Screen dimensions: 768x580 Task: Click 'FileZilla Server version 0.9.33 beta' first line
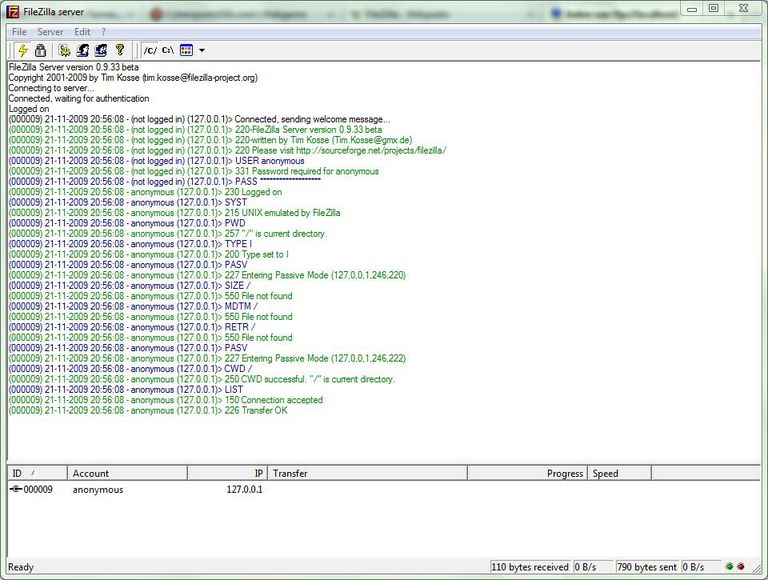(x=73, y=67)
